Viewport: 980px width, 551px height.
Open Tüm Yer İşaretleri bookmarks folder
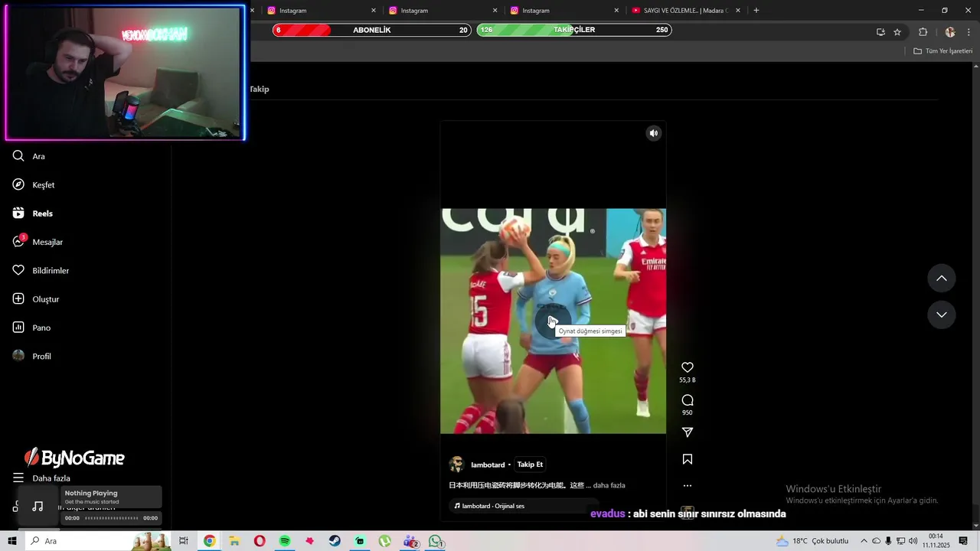(x=942, y=51)
